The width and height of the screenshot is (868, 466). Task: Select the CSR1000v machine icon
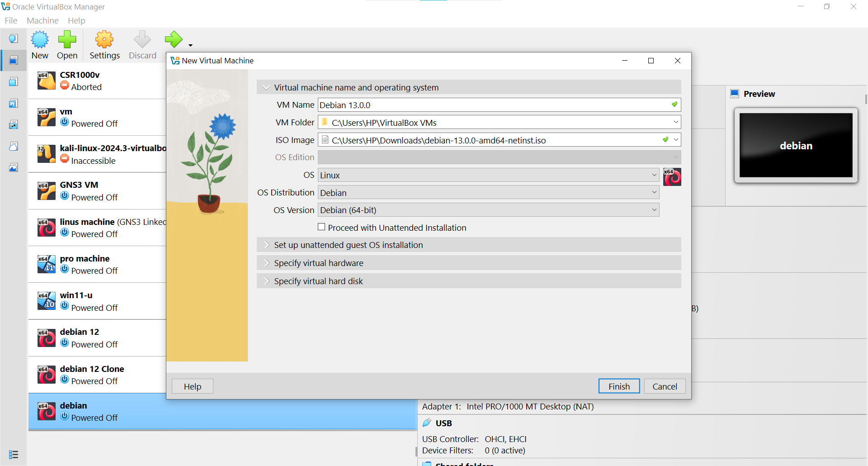tap(46, 81)
